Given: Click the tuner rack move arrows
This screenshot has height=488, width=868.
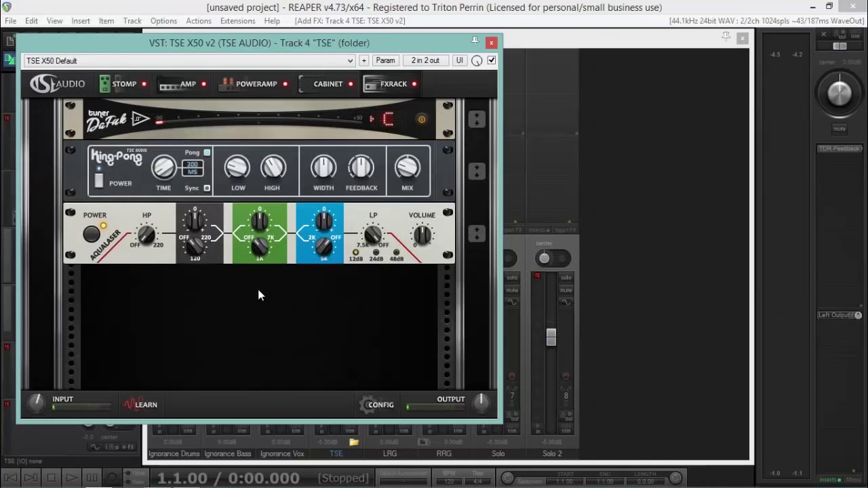Looking at the screenshot, I should 477,119.
